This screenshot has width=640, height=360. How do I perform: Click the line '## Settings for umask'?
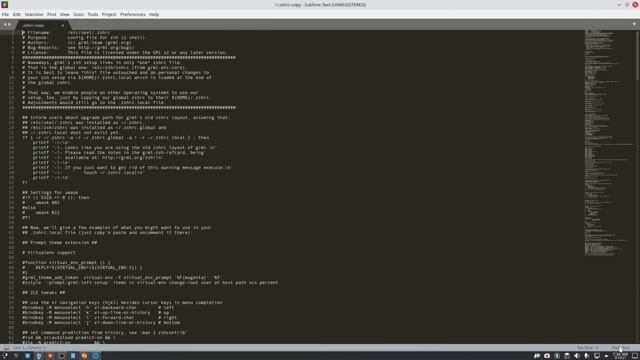[x=50, y=193]
